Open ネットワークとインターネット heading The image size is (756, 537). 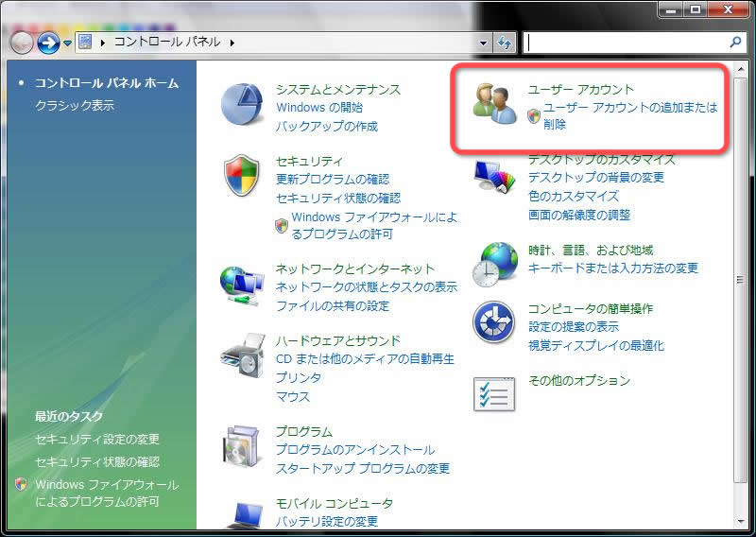355,268
